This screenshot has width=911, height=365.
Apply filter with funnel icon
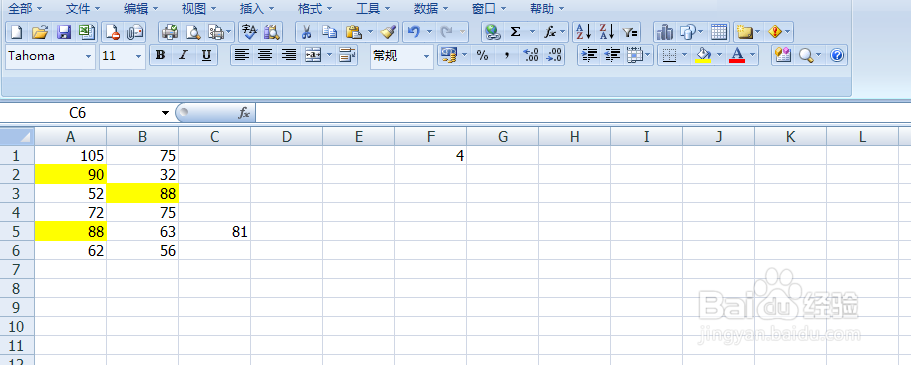point(630,32)
